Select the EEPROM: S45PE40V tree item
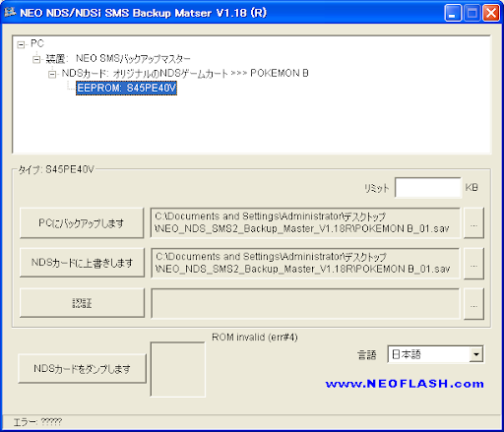Viewport: 504px width, 432px height. tap(126, 88)
